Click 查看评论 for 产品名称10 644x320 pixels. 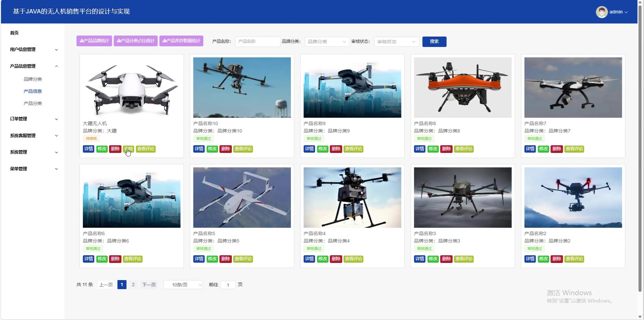(x=243, y=149)
